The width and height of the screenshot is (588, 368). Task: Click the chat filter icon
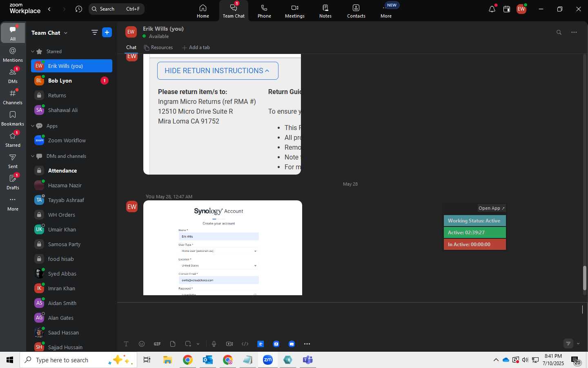(x=95, y=33)
